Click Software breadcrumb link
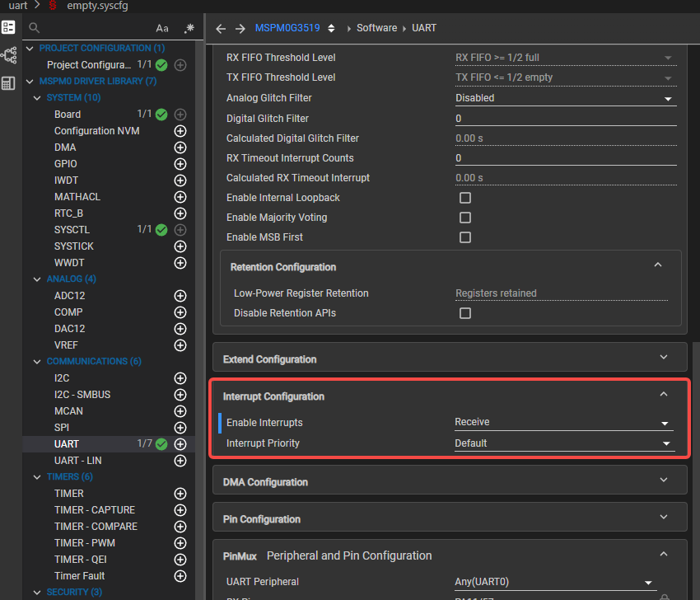The width and height of the screenshot is (700, 600). pos(377,28)
